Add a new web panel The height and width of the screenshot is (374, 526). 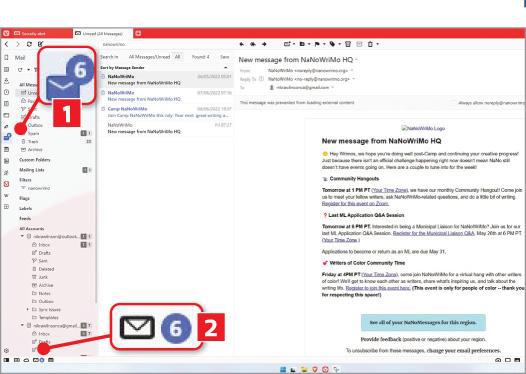click(6, 207)
